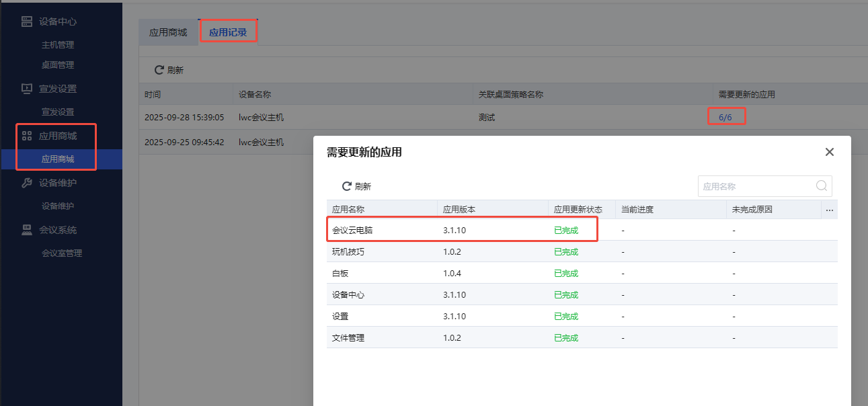The width and height of the screenshot is (868, 406).
Task: Open the 会议室管理 sidebar item
Action: click(x=62, y=253)
